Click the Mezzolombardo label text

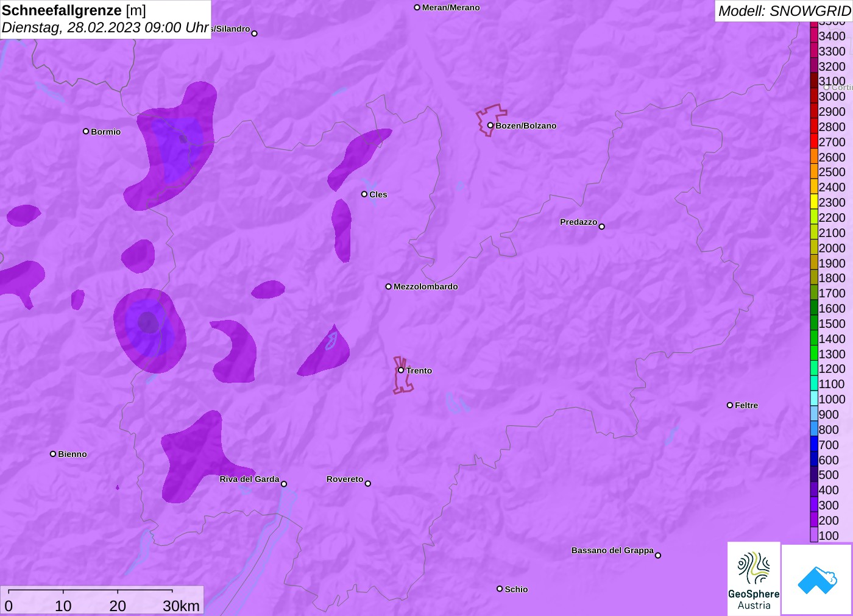coord(426,286)
